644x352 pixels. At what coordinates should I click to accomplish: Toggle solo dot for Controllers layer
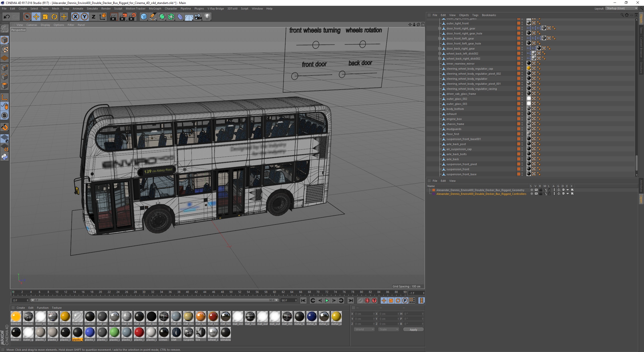tap(532, 194)
